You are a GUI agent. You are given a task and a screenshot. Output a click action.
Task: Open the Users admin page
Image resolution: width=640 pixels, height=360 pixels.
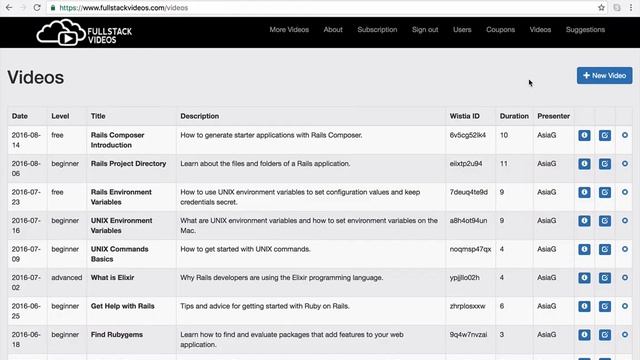tap(462, 30)
